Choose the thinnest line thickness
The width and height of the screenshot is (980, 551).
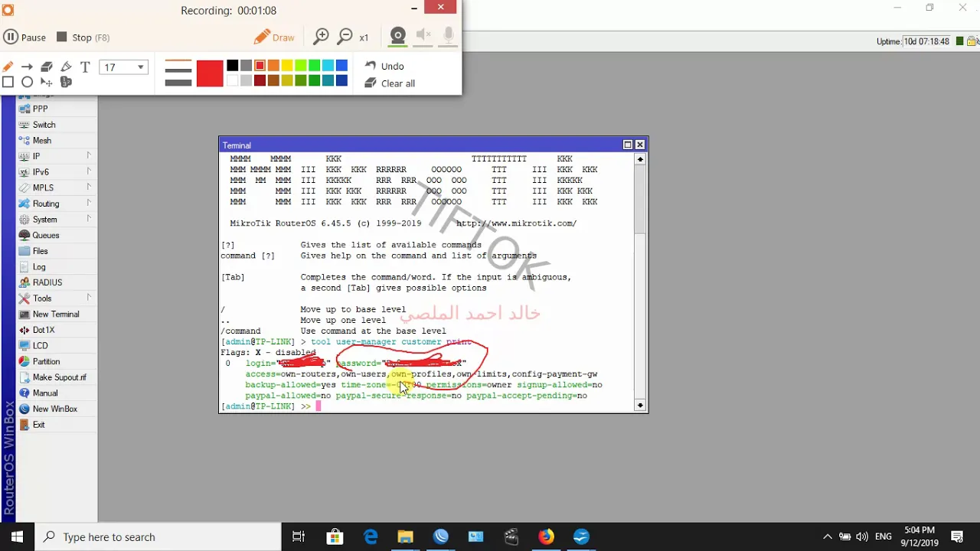tap(178, 62)
